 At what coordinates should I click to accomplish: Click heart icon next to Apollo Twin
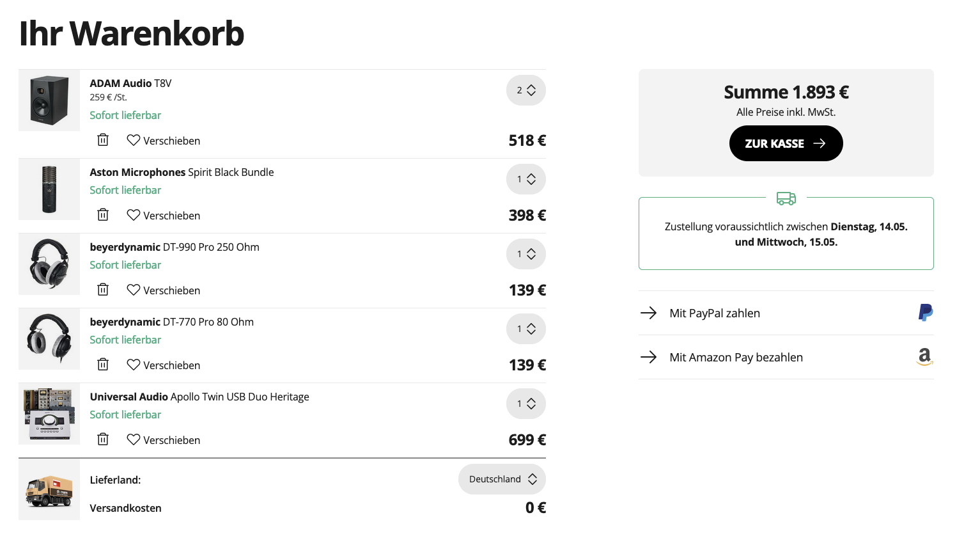tap(133, 439)
